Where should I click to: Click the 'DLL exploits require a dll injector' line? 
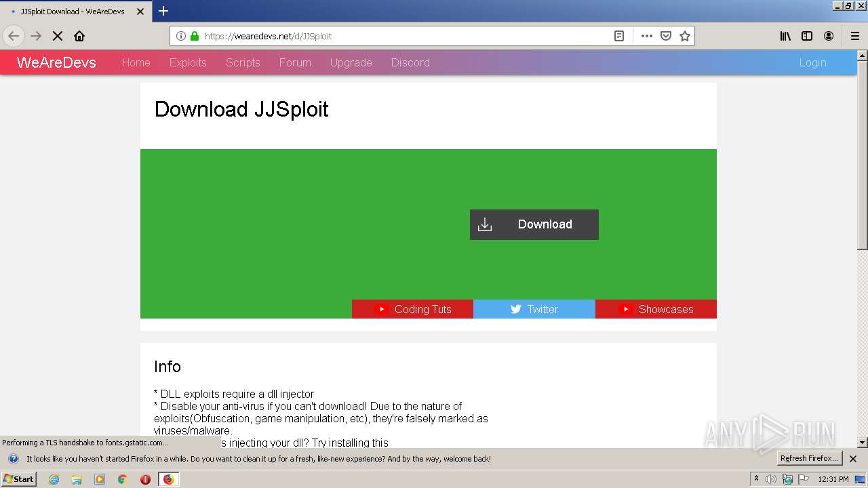point(234,394)
